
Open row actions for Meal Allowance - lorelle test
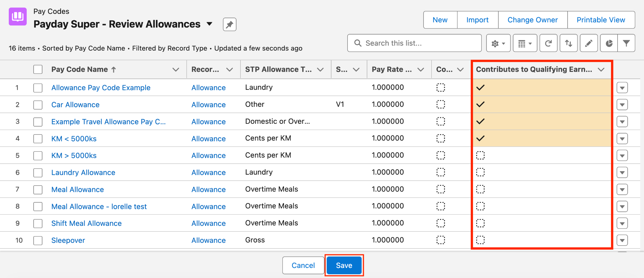[622, 206]
